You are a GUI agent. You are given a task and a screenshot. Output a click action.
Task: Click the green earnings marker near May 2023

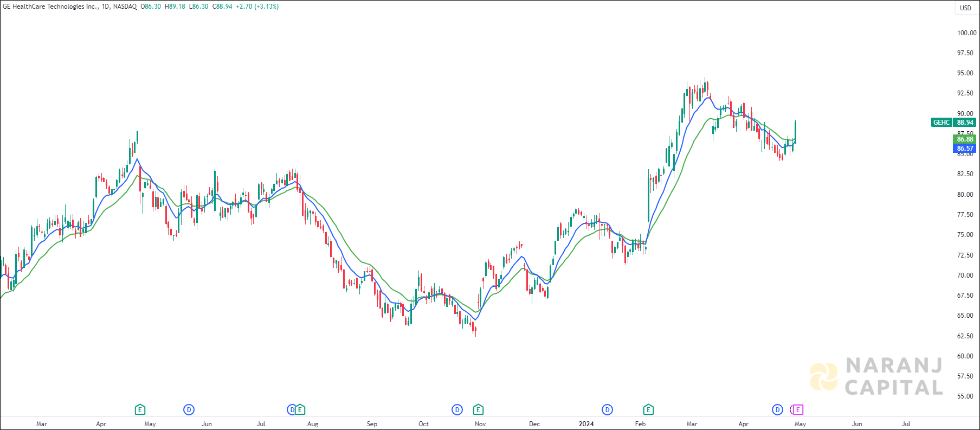[x=140, y=409]
